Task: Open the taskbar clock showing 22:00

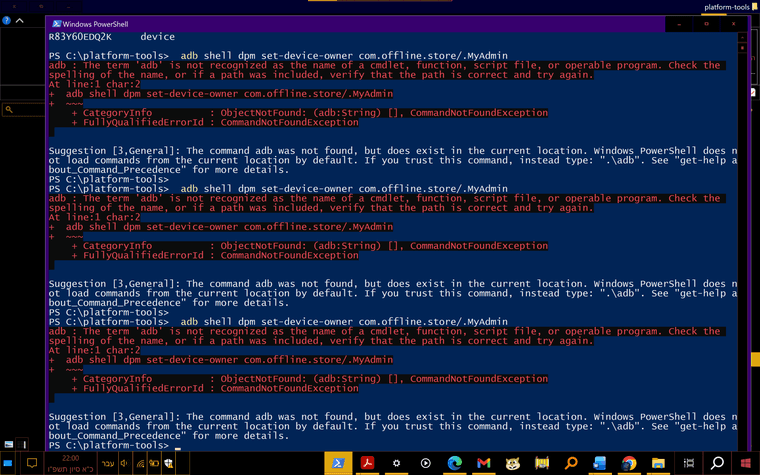Action: point(70,463)
